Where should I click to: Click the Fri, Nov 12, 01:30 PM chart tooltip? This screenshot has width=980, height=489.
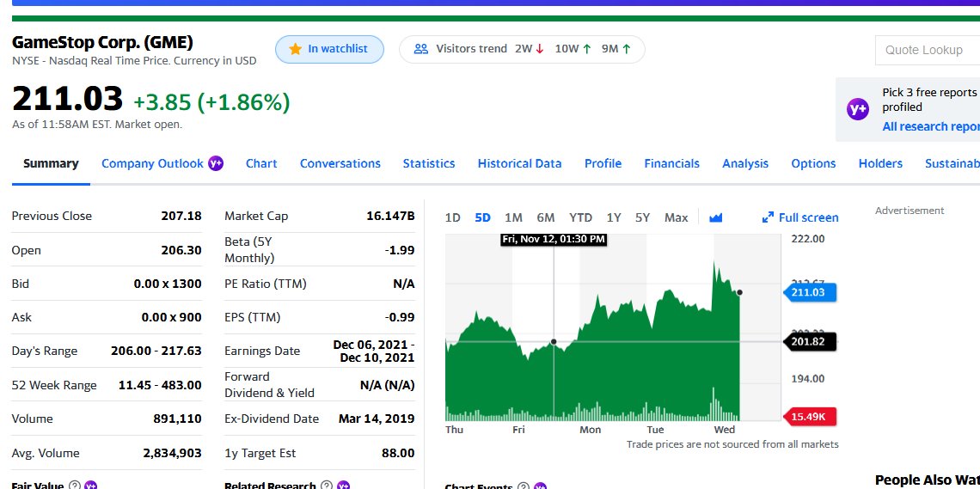coord(554,239)
